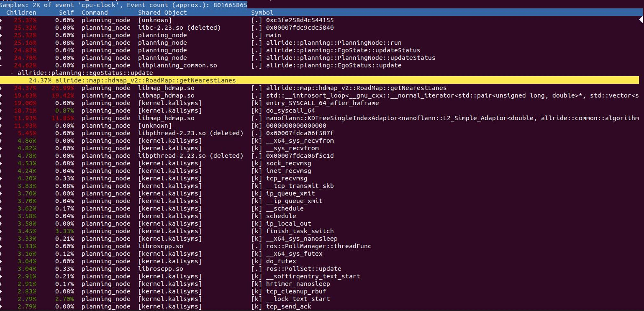Select the inet_recvmsg symbol
The image size is (644, 311).
(x=288, y=171)
